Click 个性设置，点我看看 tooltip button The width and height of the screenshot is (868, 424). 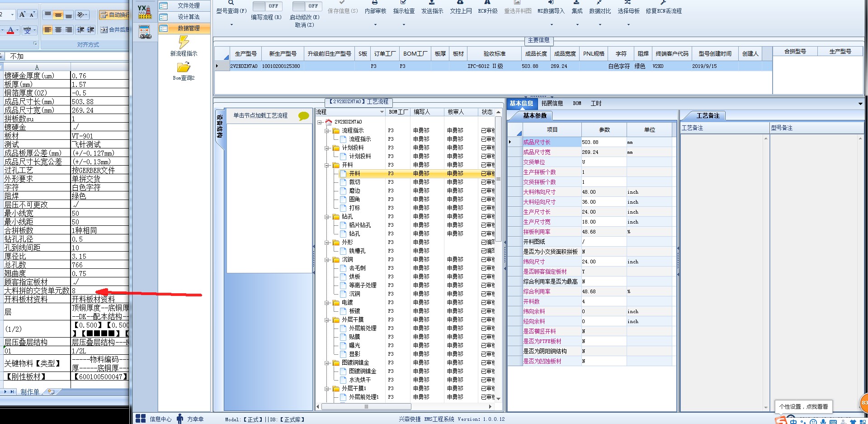click(x=803, y=407)
